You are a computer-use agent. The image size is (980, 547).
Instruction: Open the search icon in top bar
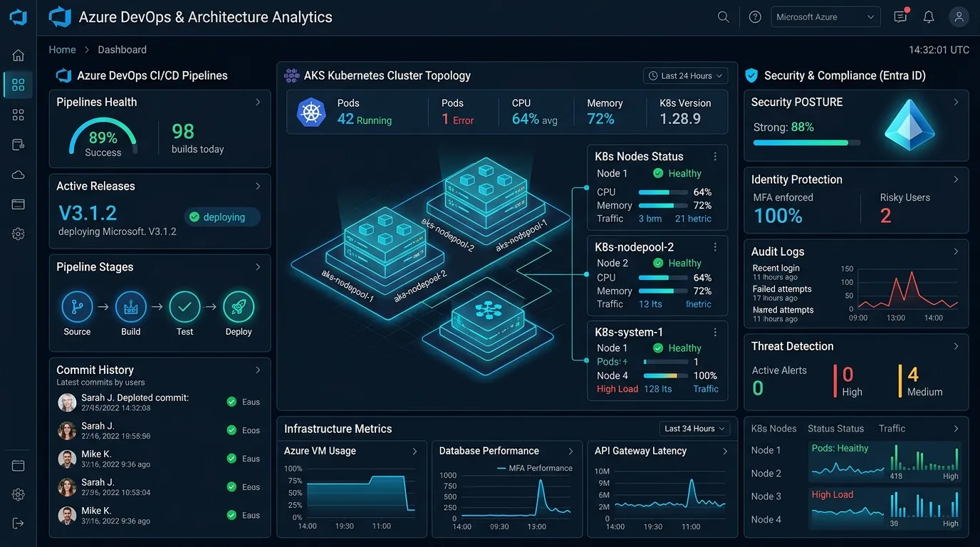723,17
